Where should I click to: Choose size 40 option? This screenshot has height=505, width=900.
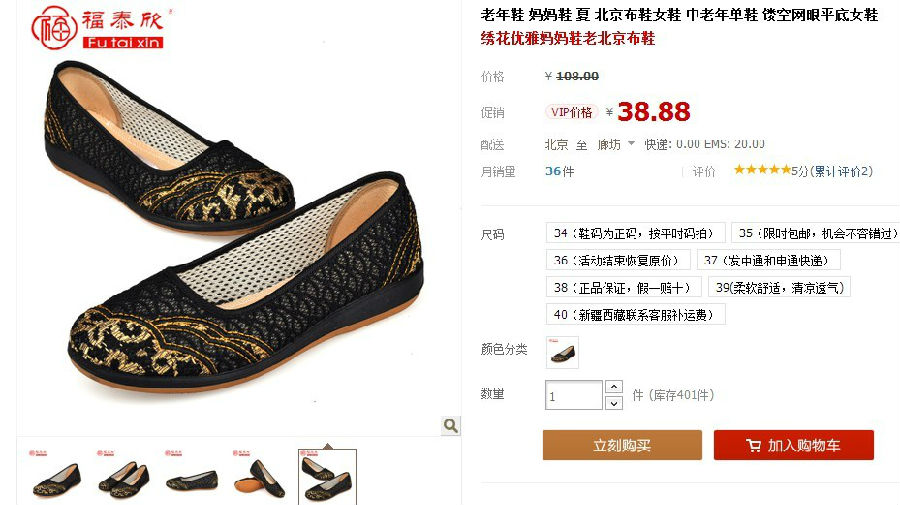[635, 314]
